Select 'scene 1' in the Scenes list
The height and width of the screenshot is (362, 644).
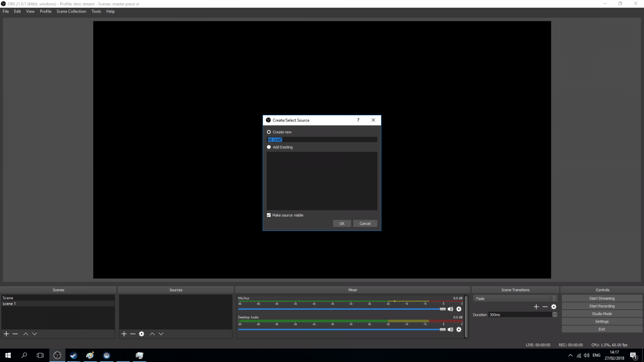pos(58,304)
